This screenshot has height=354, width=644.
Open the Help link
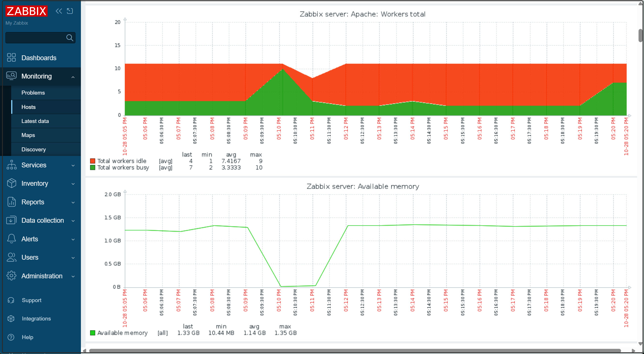(x=28, y=337)
